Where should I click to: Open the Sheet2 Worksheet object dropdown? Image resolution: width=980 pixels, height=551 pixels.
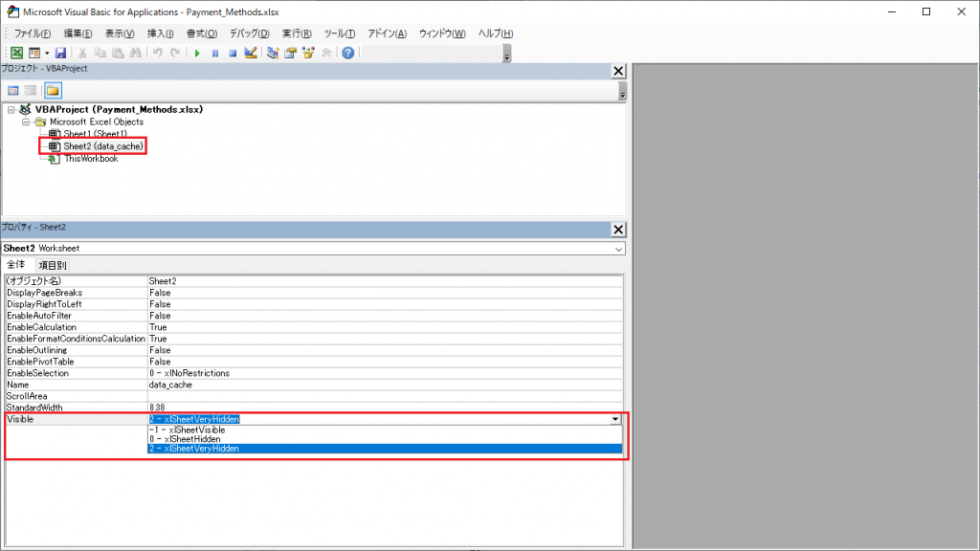tap(618, 249)
